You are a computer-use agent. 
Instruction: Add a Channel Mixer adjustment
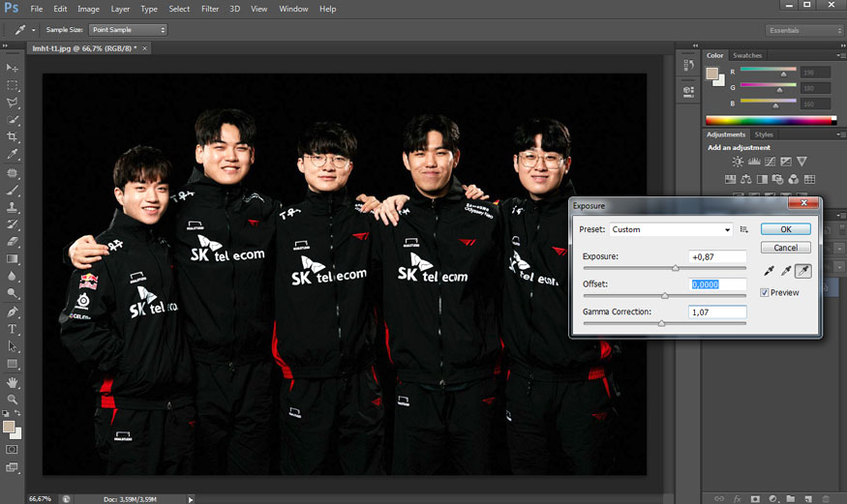(794, 179)
